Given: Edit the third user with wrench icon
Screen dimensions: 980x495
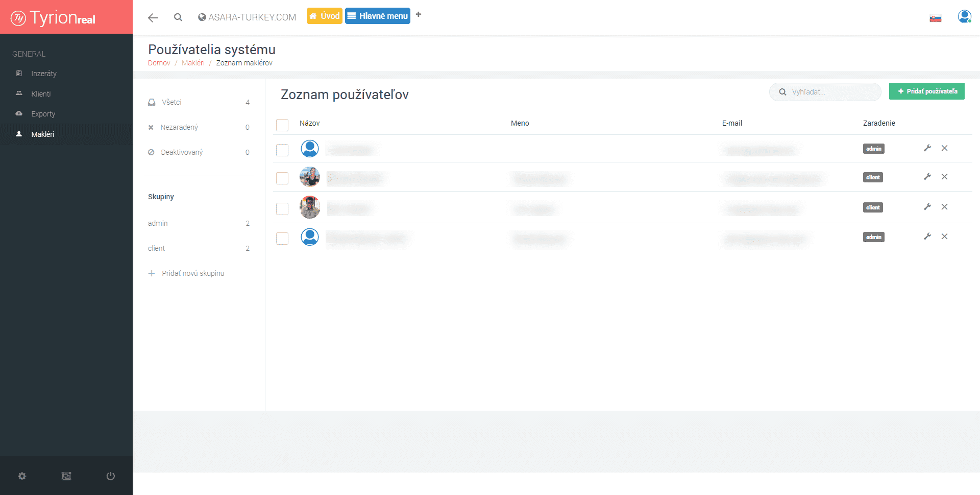Looking at the screenshot, I should point(927,207).
